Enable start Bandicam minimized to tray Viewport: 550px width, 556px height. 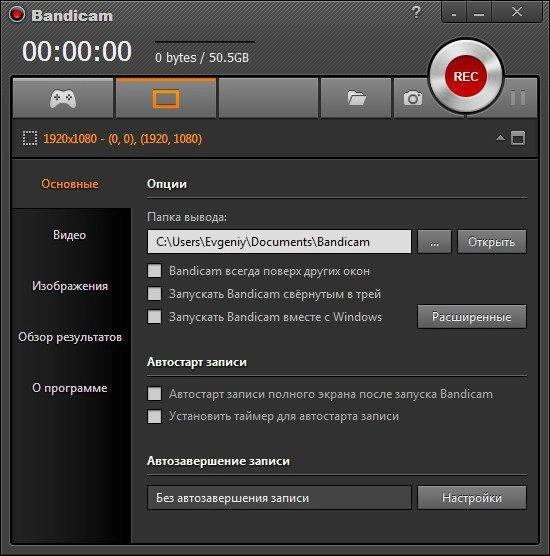(x=154, y=294)
